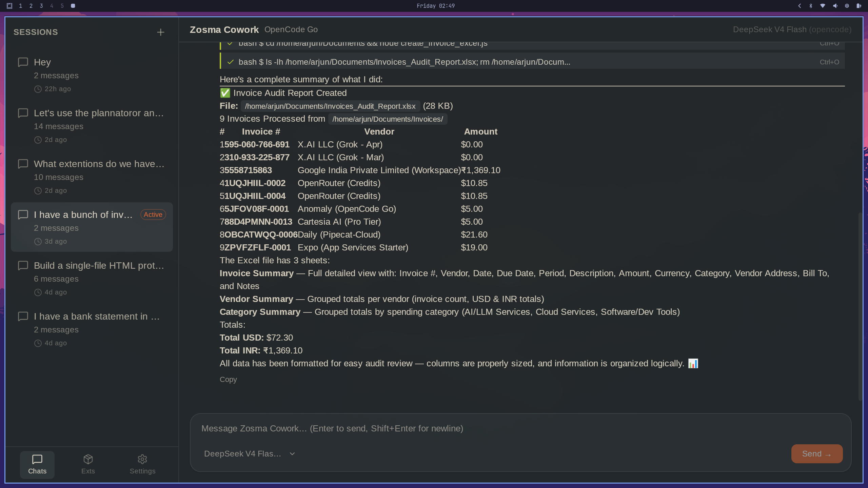Switch to workspace 2 in the top bar

click(x=31, y=6)
